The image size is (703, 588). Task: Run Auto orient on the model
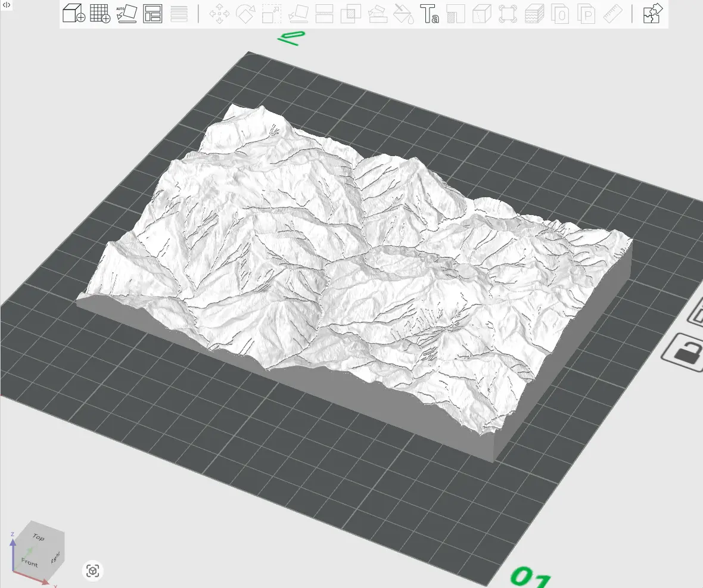tap(126, 14)
